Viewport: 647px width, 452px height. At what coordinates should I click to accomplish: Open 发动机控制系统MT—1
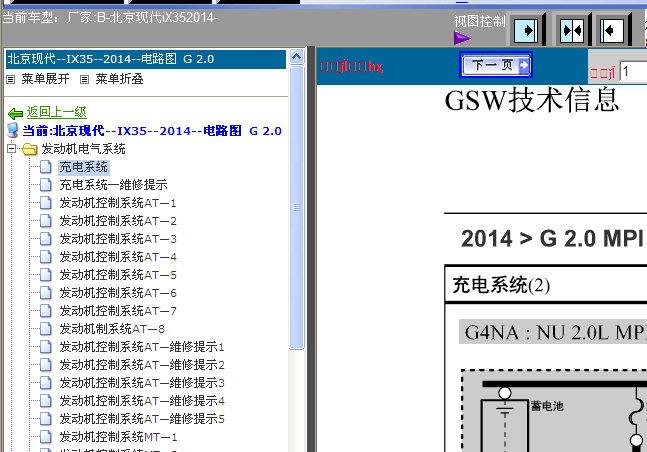[118, 437]
